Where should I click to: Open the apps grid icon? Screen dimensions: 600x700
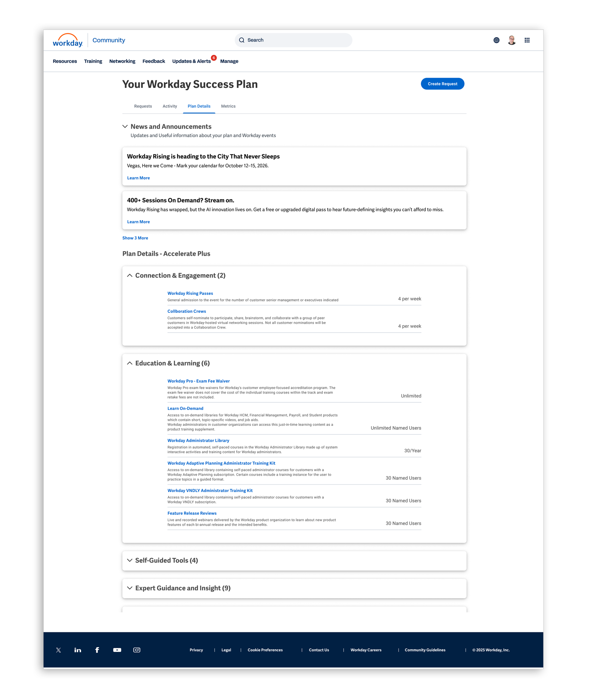[x=527, y=40]
